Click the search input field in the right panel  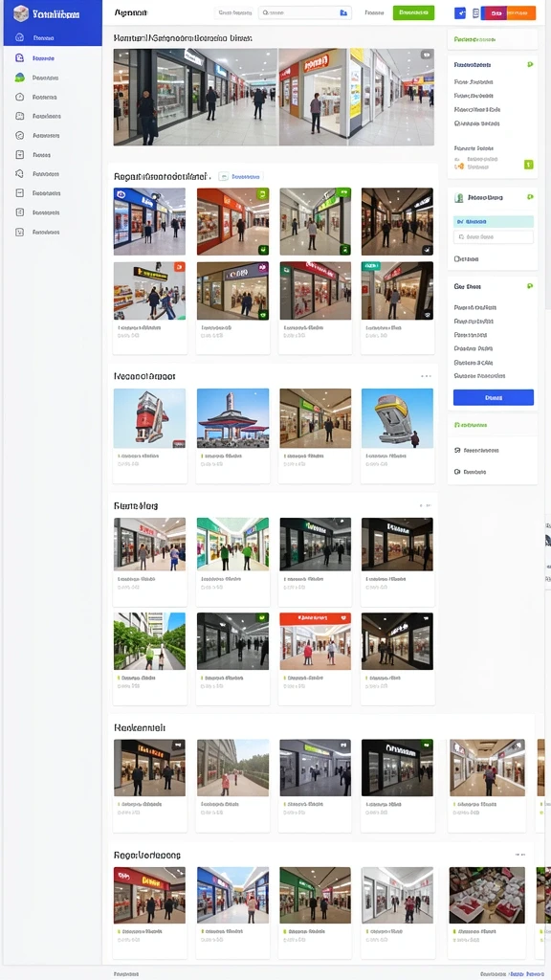click(x=493, y=237)
